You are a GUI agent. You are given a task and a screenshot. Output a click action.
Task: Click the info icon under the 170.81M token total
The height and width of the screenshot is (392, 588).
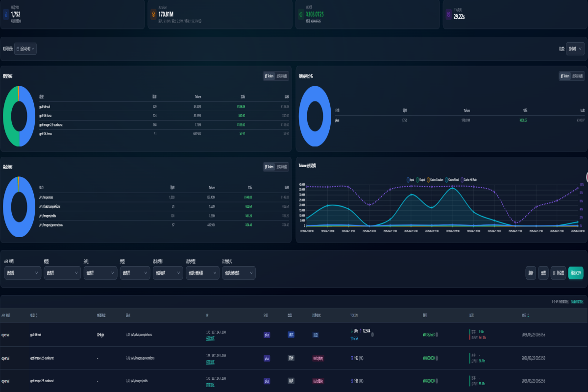[x=200, y=21]
